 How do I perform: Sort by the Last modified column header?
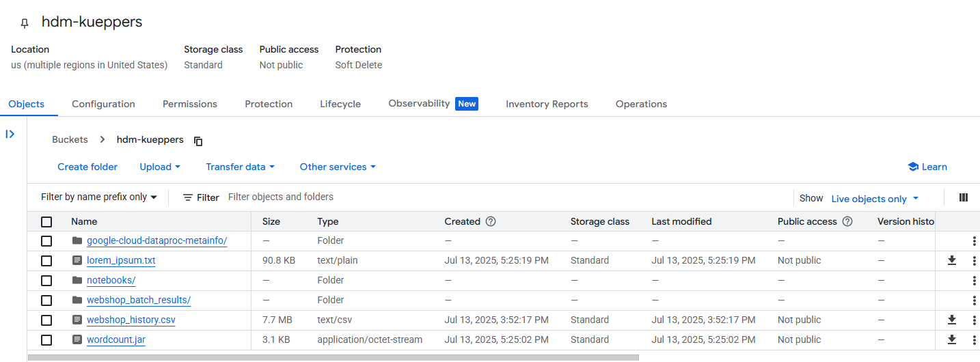click(x=681, y=221)
